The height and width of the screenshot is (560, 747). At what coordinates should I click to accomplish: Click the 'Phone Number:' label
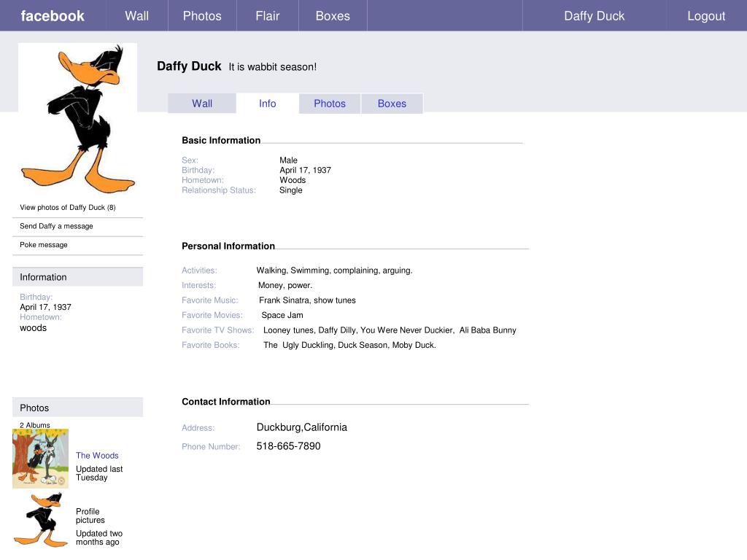(211, 446)
